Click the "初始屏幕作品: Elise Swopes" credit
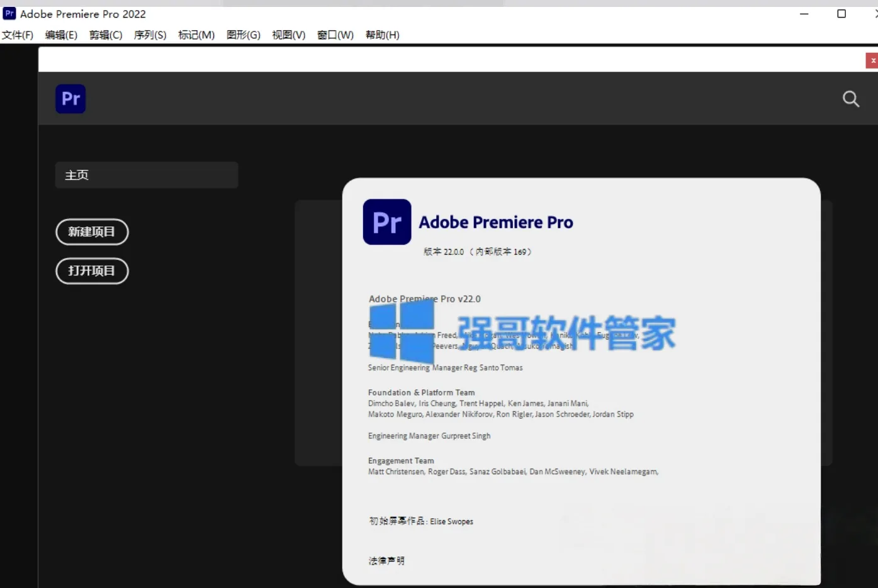 coord(421,521)
